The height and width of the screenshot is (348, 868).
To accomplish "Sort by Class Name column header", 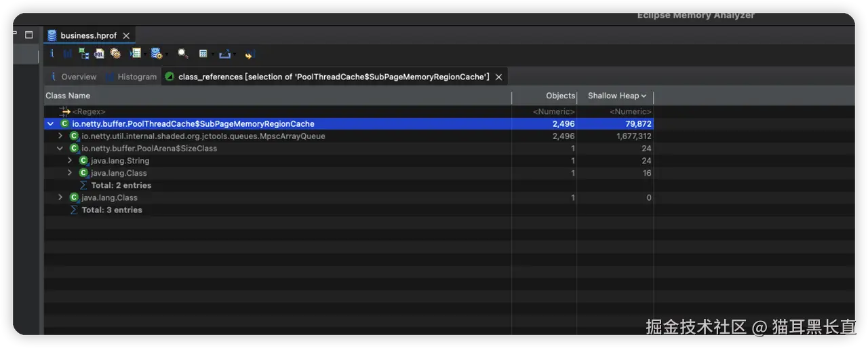I will (277, 96).
